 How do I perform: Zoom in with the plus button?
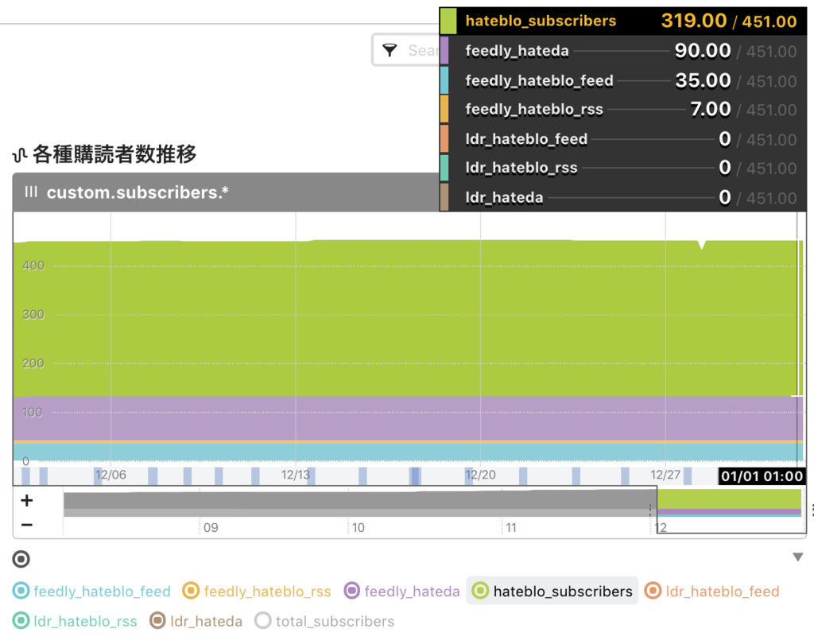(26, 500)
